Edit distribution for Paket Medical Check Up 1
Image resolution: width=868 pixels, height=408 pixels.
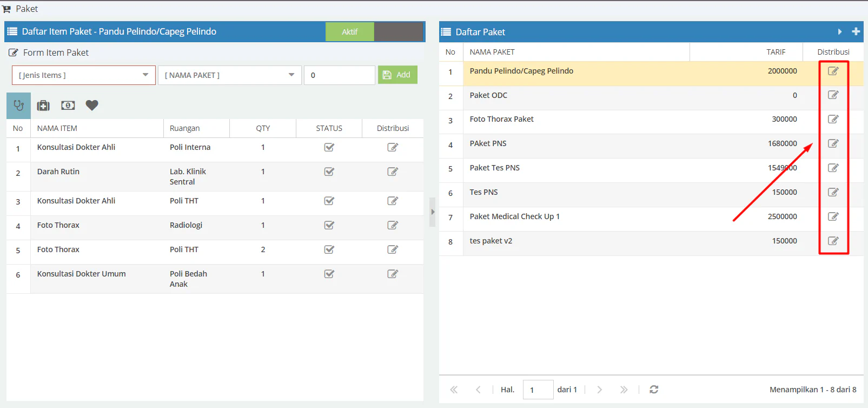point(833,216)
